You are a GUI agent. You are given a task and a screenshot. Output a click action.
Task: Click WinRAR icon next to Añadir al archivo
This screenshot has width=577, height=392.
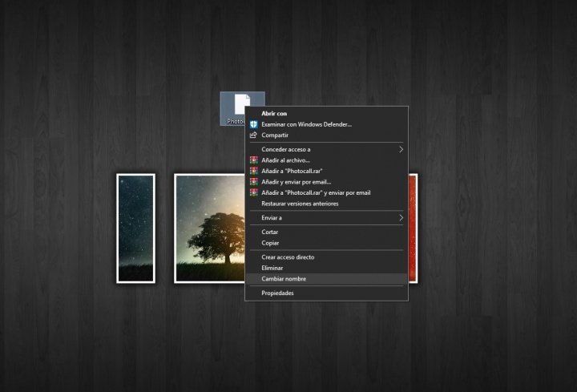253,160
